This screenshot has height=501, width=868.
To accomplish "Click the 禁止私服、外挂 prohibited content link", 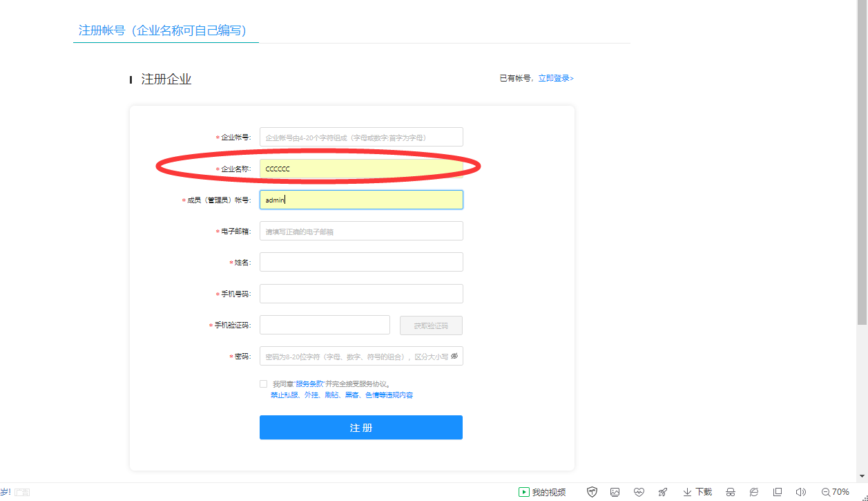I will click(342, 395).
